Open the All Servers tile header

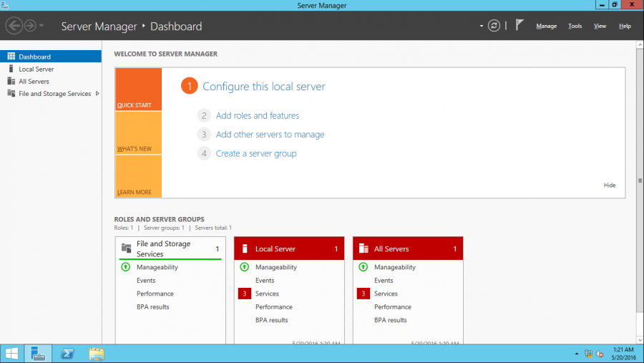tap(408, 248)
